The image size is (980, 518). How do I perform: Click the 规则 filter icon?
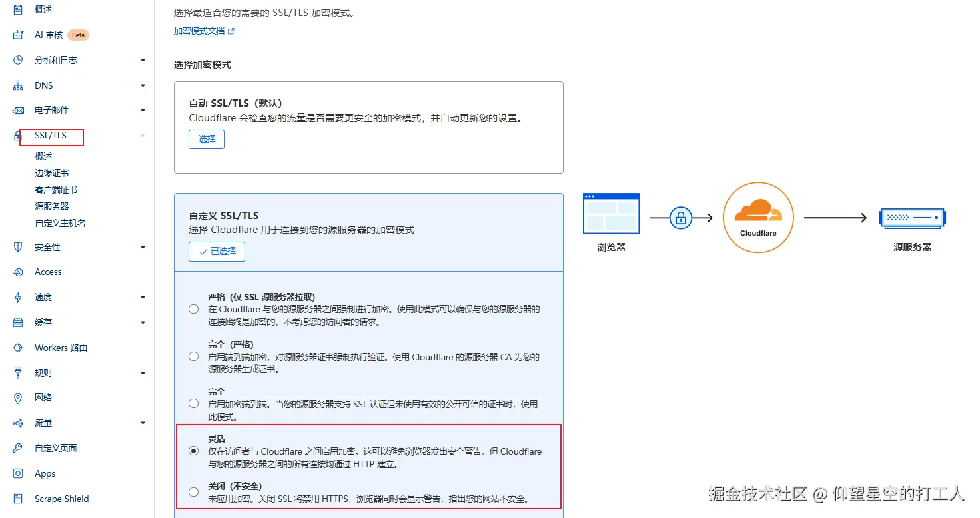(x=19, y=373)
